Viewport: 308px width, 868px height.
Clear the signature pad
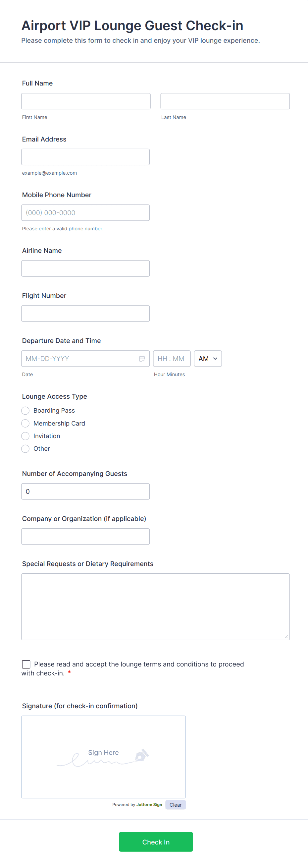tap(176, 805)
